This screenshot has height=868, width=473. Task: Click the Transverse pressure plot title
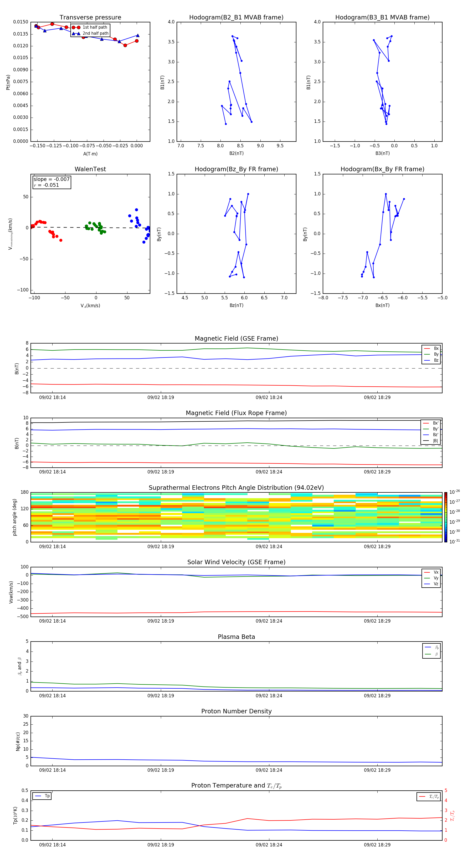pos(90,18)
